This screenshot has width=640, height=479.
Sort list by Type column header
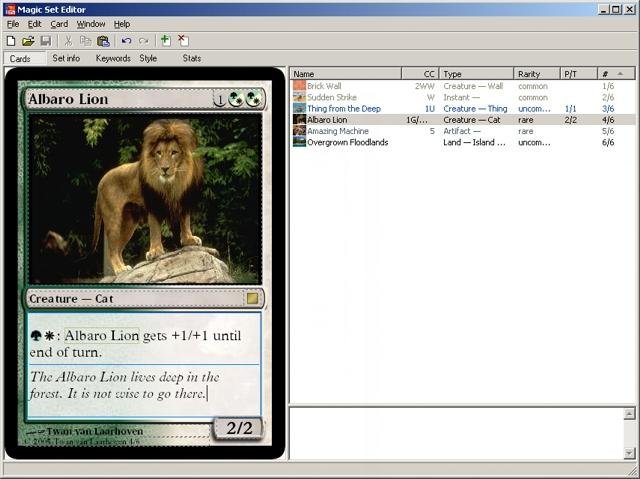click(x=476, y=74)
